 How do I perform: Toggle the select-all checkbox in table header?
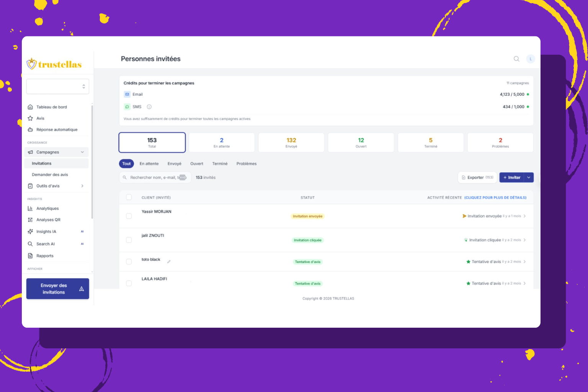129,197
